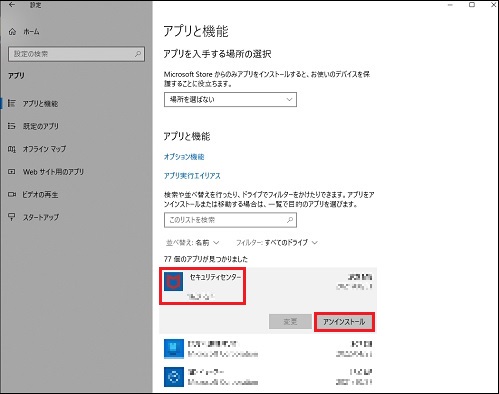Go to Home (ホーム) in the sidebar

24,32
